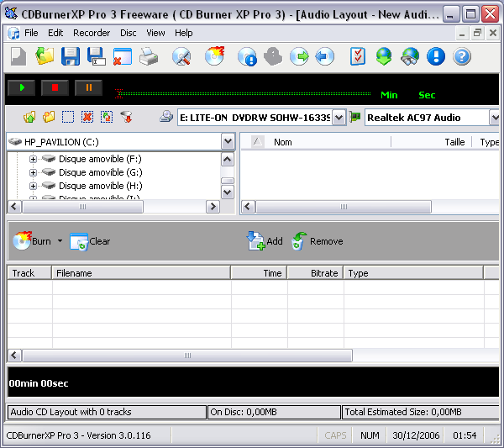Click the dotted green playback position bar
This screenshot has width=504, height=448.
coord(243,94)
